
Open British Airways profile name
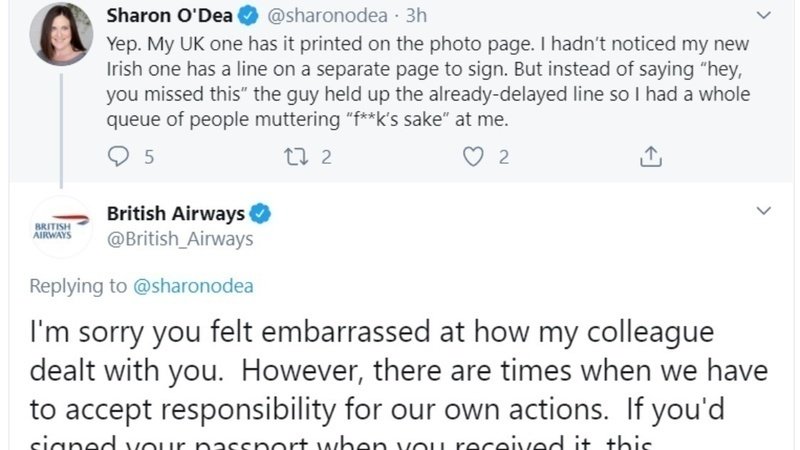point(176,214)
